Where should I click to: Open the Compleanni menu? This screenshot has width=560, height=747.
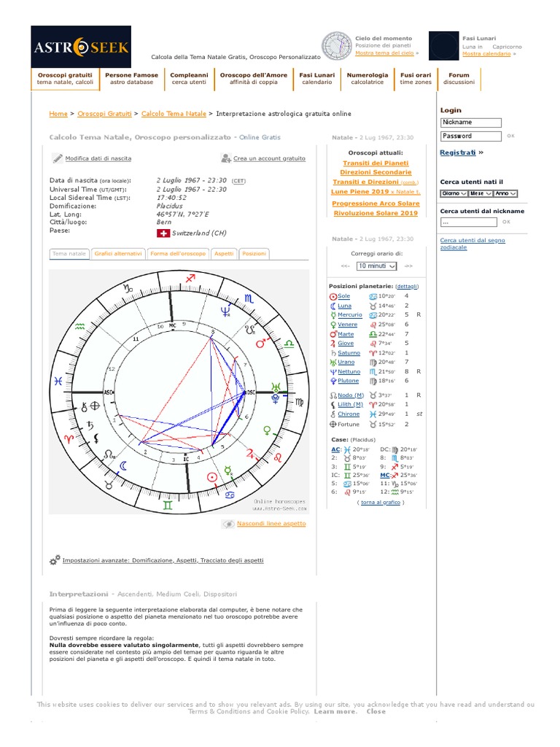pyautogui.click(x=189, y=79)
